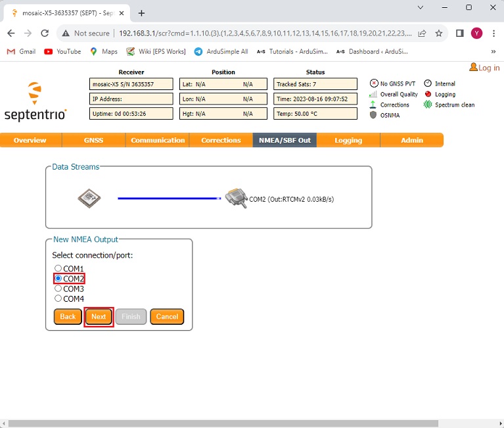Choose the COM4 port option
504x428 pixels.
(x=58, y=298)
